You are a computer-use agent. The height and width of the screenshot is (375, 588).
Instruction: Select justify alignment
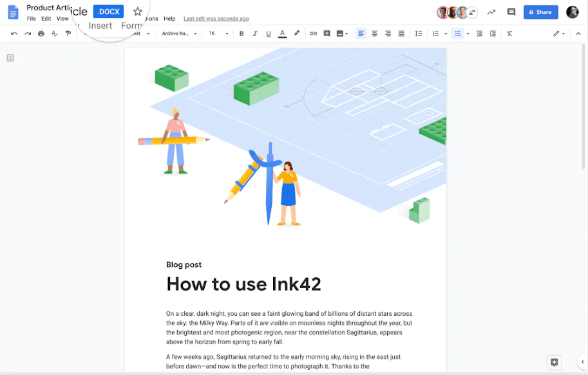[402, 33]
